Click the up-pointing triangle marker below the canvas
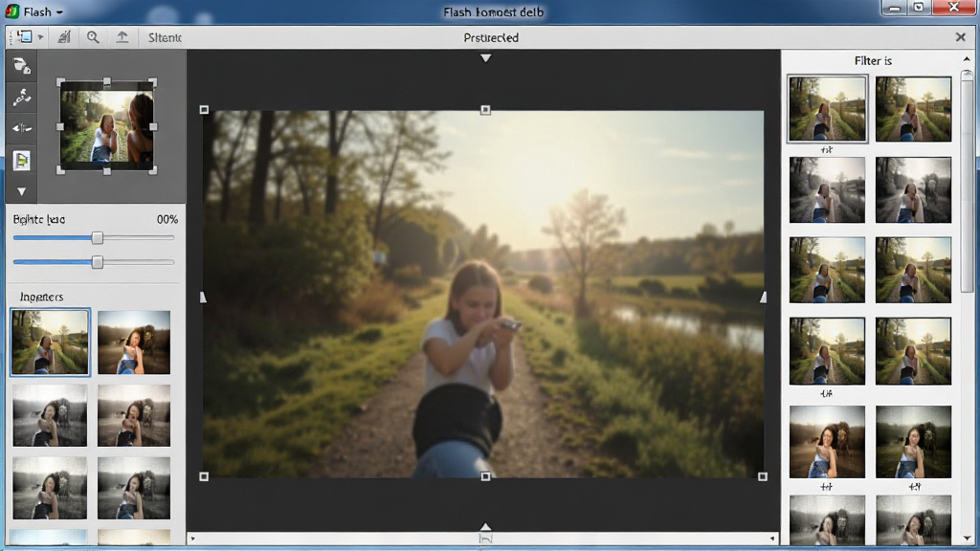980x551 pixels. 485,527
